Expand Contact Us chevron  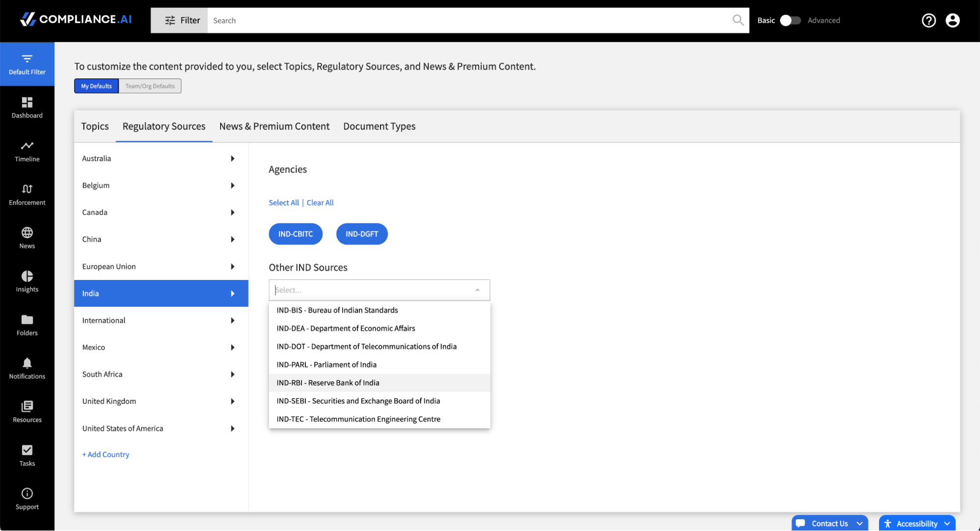point(859,524)
